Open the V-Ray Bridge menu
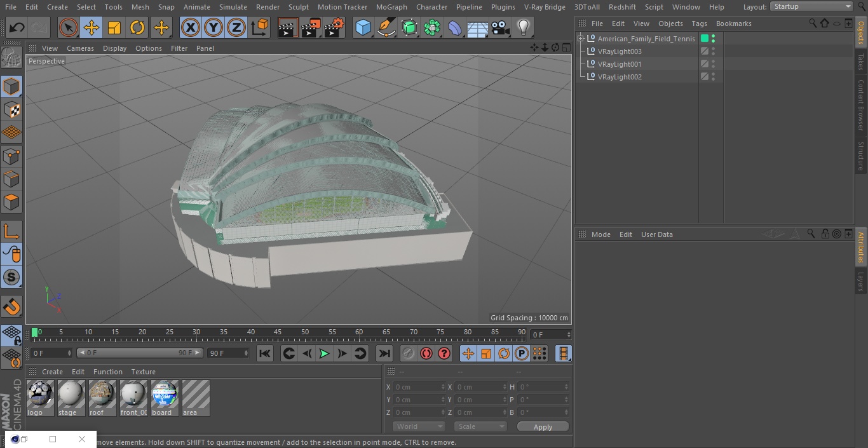The width and height of the screenshot is (868, 448). point(545,7)
